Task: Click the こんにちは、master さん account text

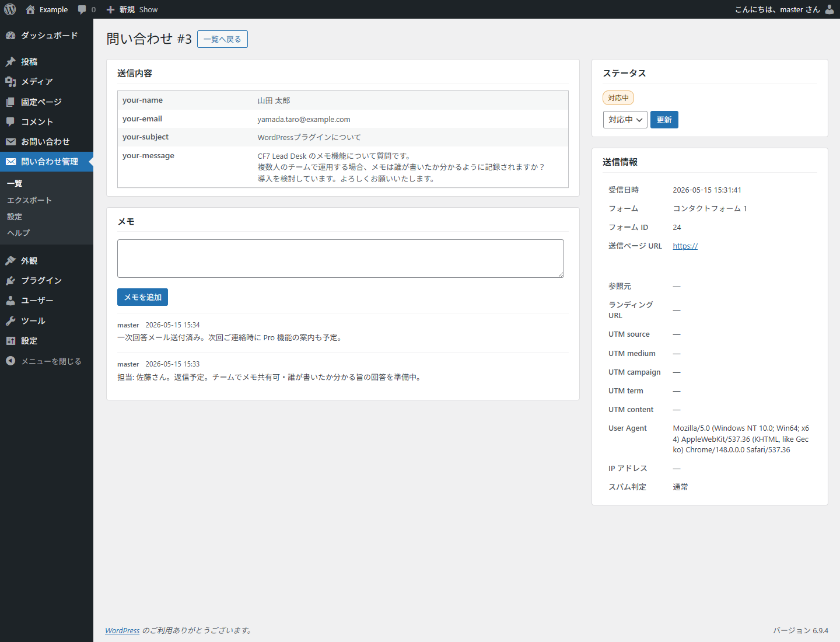Action: click(778, 9)
